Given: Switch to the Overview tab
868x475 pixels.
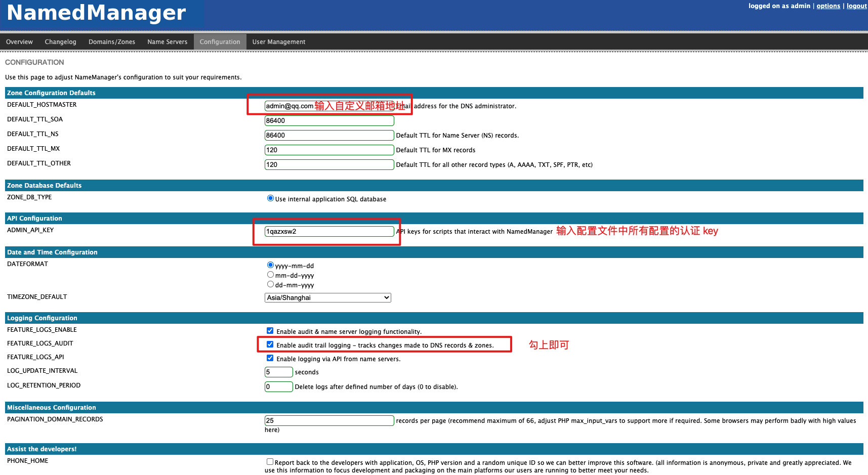Looking at the screenshot, I should coord(19,41).
